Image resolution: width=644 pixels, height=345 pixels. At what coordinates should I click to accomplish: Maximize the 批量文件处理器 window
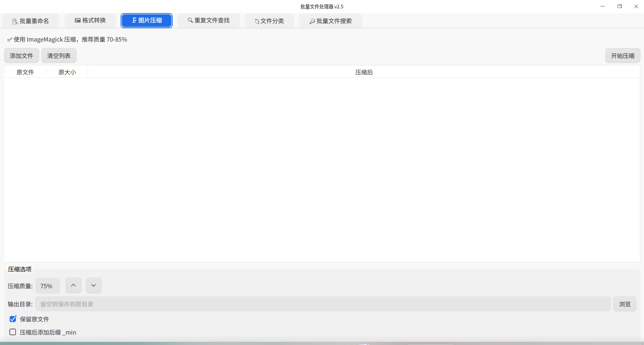tap(619, 6)
